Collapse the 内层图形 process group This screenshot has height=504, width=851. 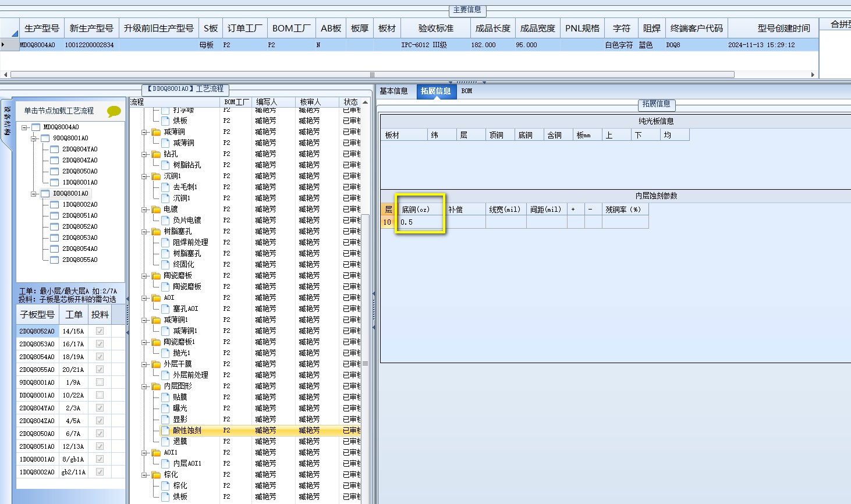point(144,387)
